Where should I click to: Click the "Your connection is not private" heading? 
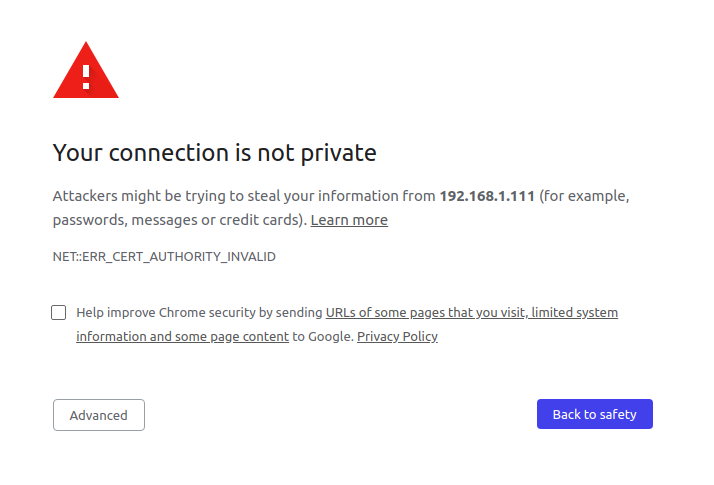click(x=214, y=153)
